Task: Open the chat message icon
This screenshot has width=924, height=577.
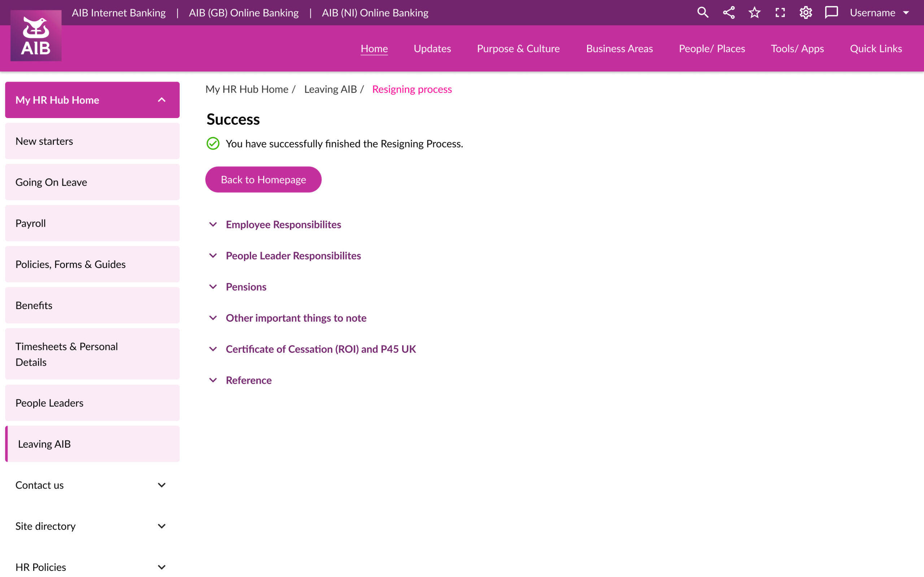Action: pyautogui.click(x=831, y=13)
